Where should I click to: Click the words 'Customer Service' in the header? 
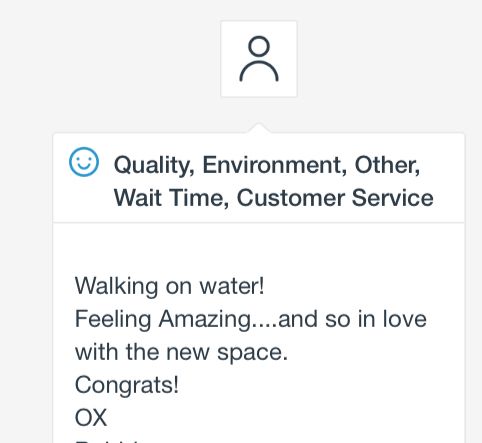tap(335, 198)
